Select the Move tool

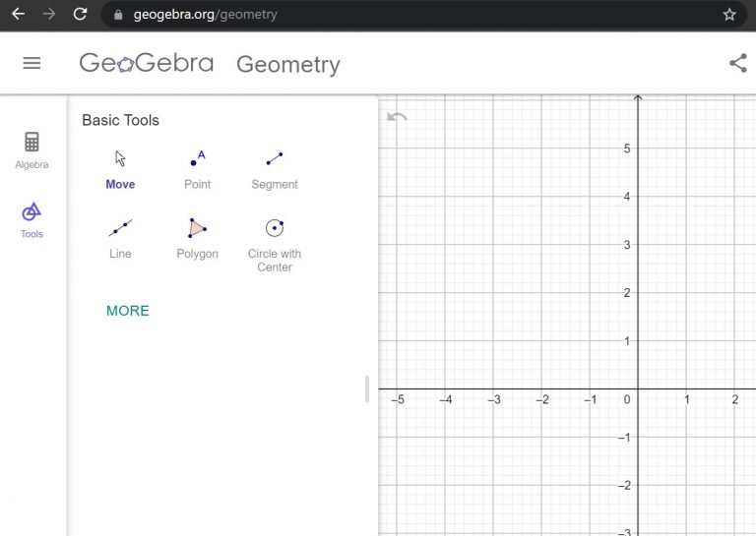120,169
